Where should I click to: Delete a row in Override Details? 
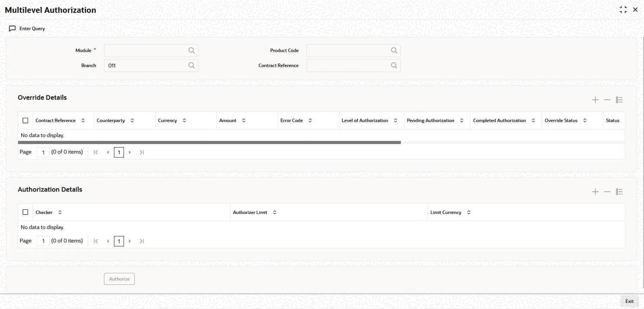[x=607, y=100]
